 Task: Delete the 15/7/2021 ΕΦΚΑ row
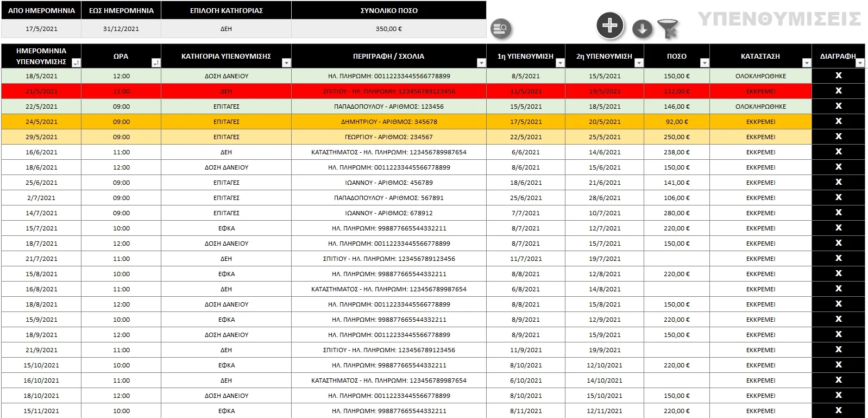(x=838, y=228)
